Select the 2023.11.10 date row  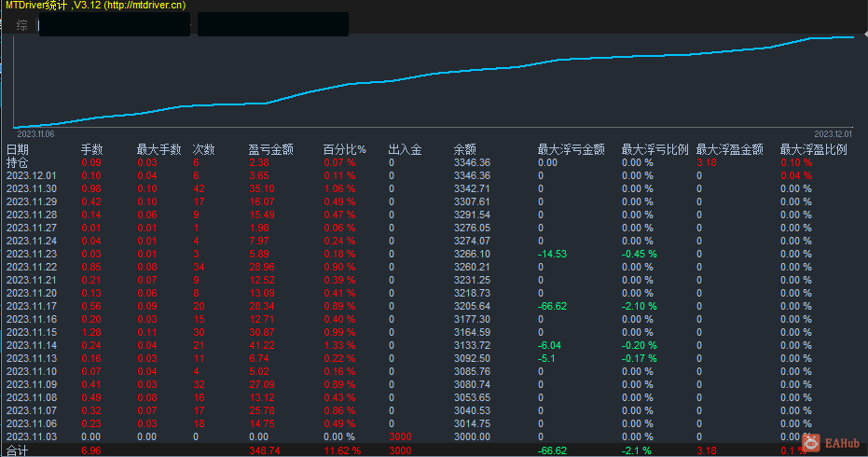pyautogui.click(x=32, y=372)
